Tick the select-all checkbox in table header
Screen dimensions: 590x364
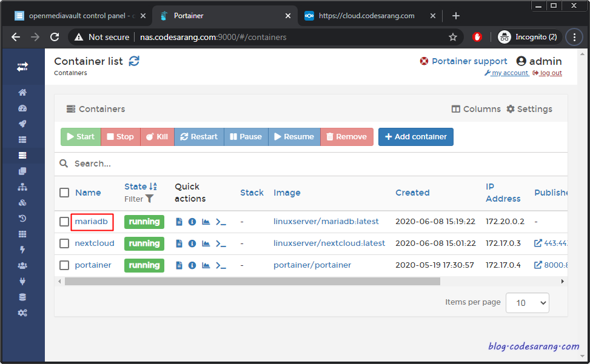pyautogui.click(x=64, y=193)
